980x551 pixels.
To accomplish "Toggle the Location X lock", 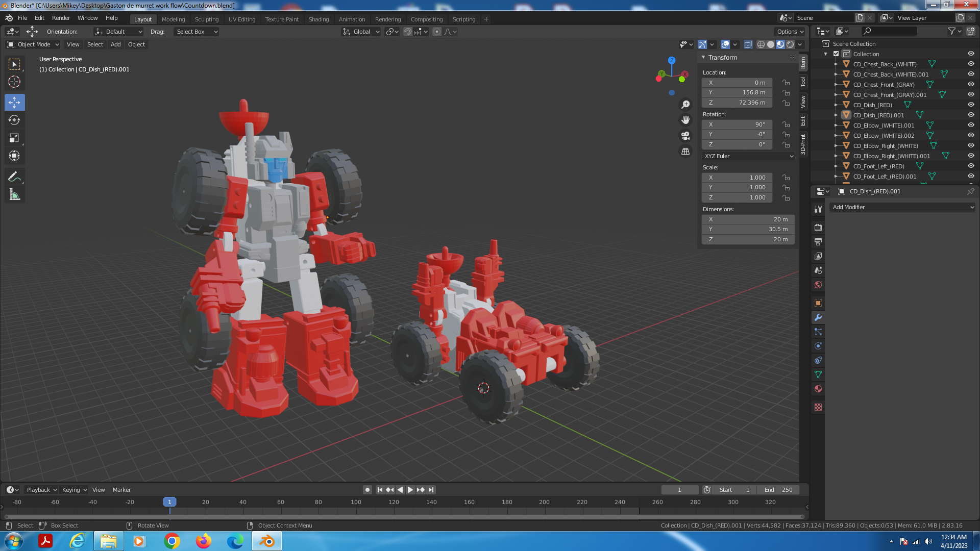I will [786, 83].
